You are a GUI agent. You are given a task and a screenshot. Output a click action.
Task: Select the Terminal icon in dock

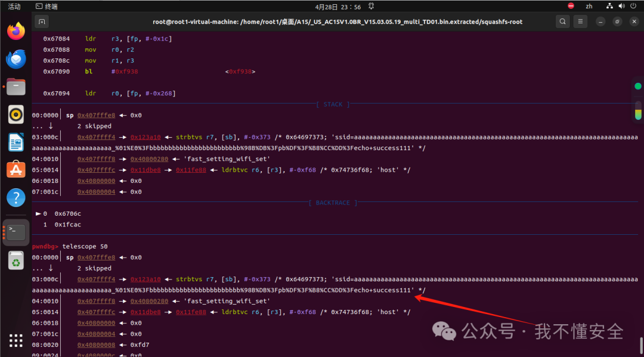[16, 232]
